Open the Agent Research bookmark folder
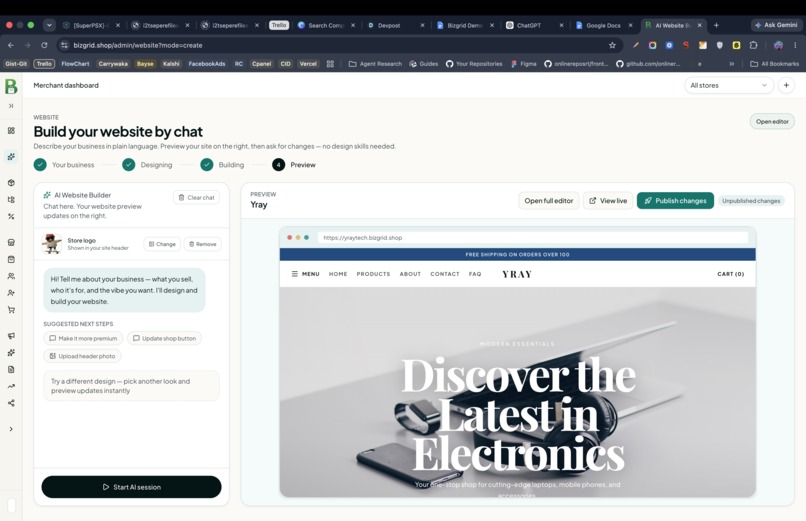 click(x=375, y=64)
